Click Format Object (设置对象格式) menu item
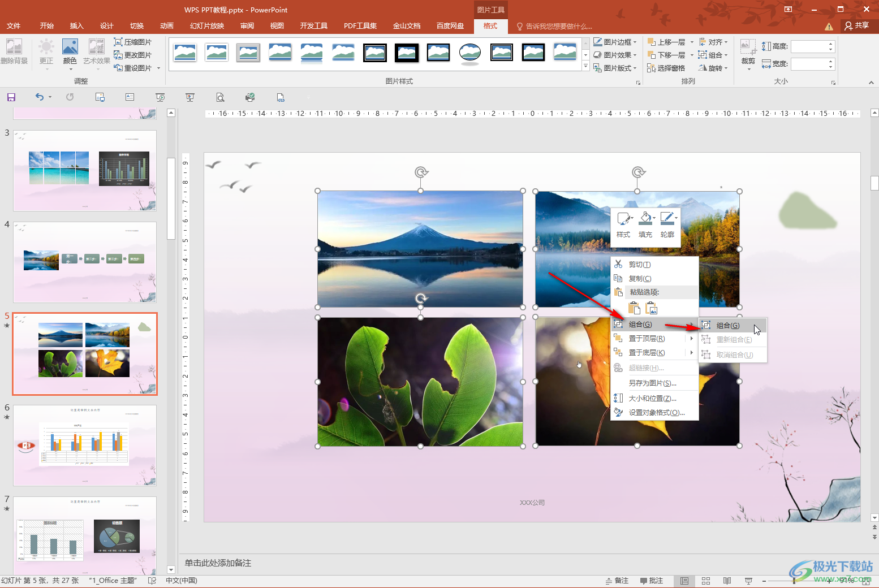The image size is (879, 588). [x=655, y=413]
